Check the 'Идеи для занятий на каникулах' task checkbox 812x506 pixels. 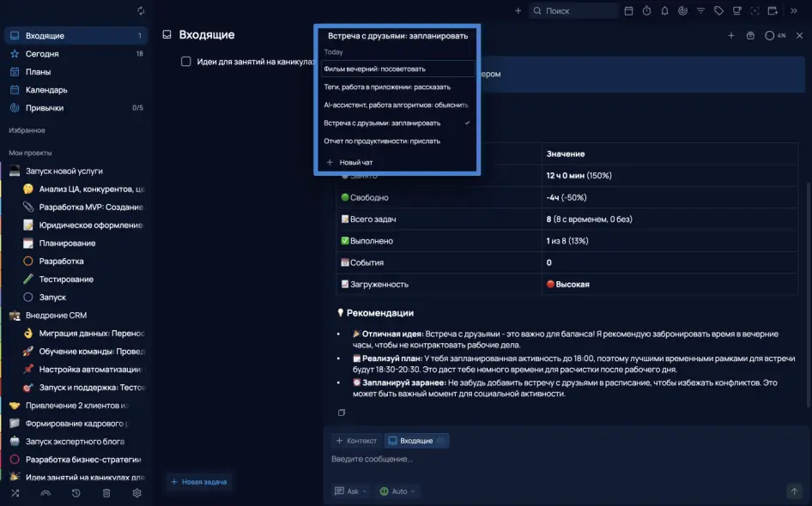tap(185, 62)
